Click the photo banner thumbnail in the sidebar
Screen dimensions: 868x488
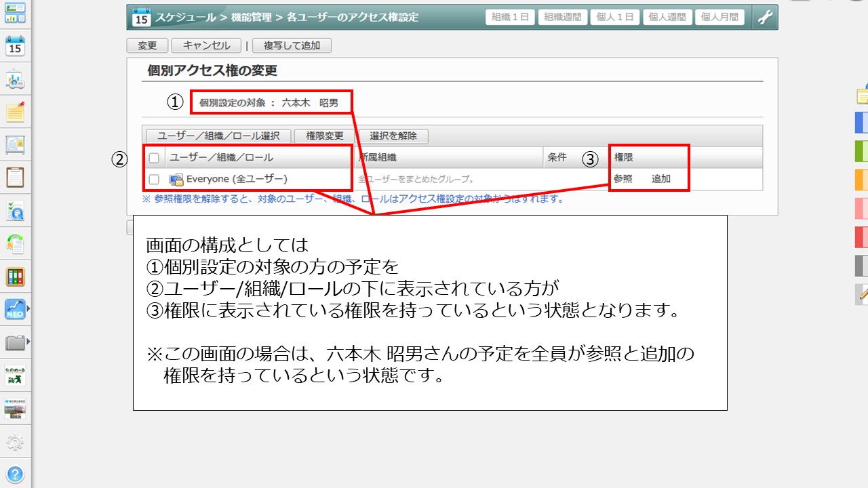tap(15, 409)
